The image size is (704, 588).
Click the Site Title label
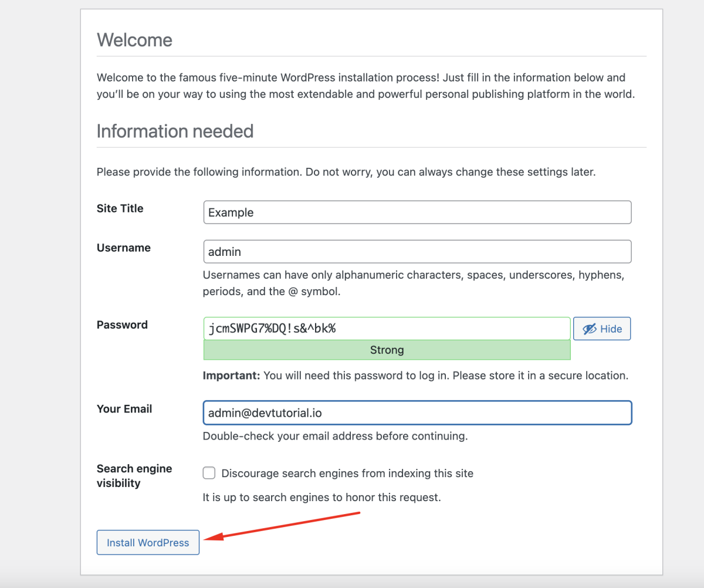[120, 208]
